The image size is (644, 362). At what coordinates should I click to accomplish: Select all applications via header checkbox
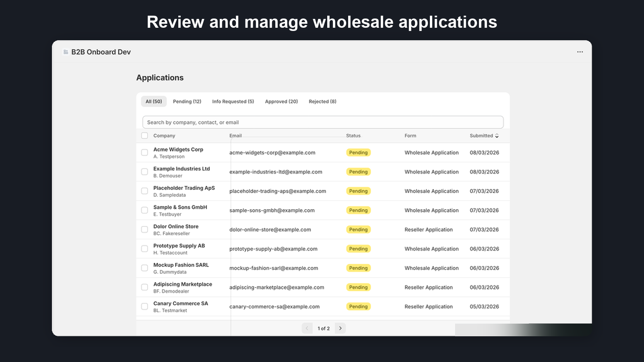[x=144, y=136]
